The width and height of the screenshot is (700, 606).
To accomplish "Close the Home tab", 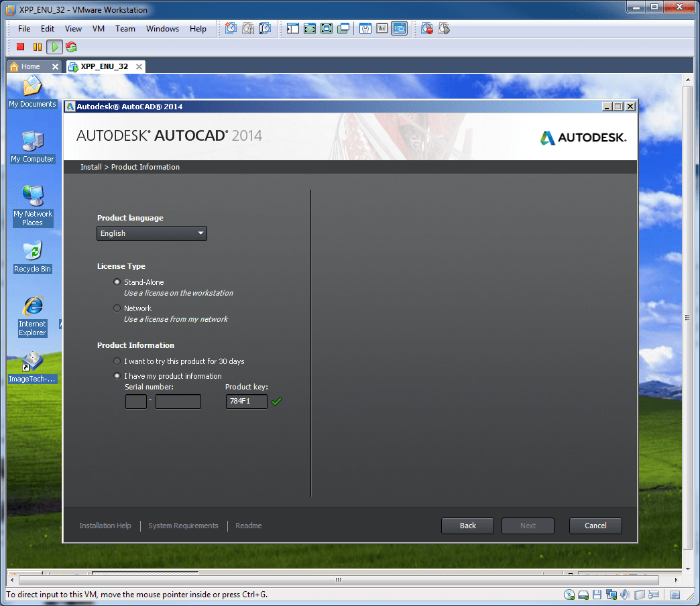I will pos(55,66).
